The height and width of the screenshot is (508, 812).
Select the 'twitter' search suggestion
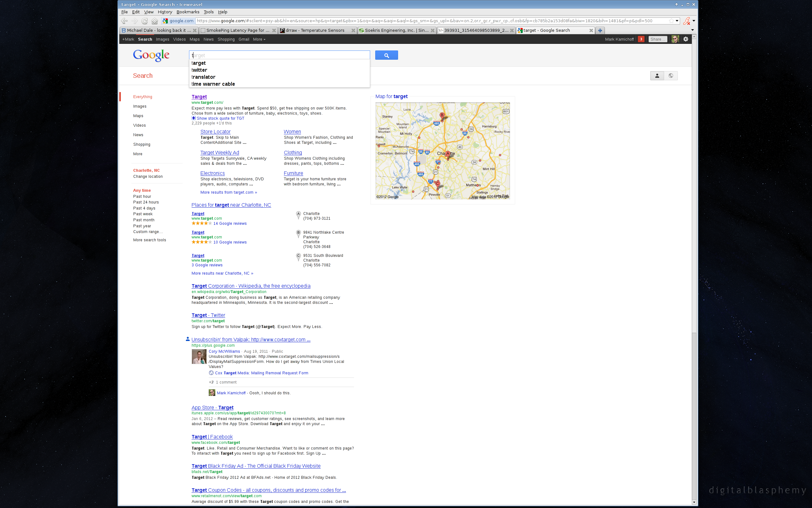[x=279, y=70]
